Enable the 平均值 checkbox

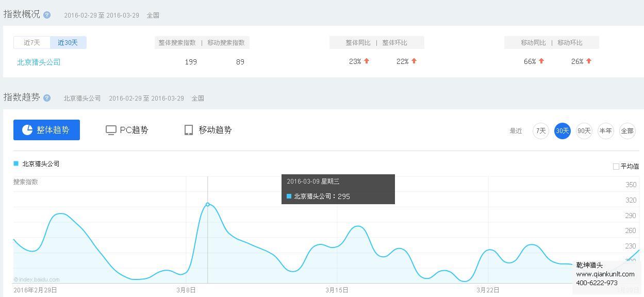point(616,166)
